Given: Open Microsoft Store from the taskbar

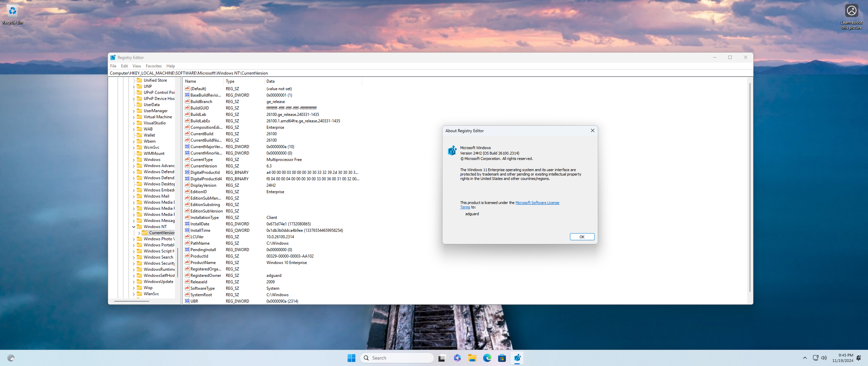Looking at the screenshot, I should (x=502, y=358).
